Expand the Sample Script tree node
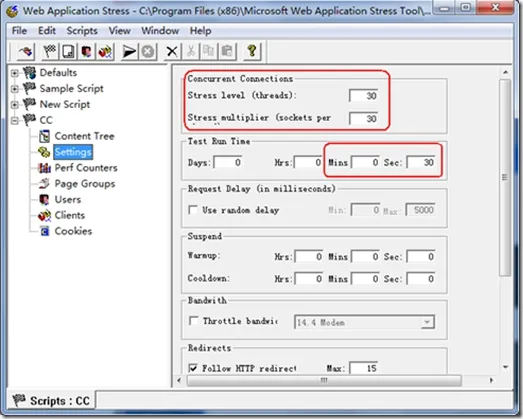Viewport: 523px width, 419px height. tap(14, 89)
